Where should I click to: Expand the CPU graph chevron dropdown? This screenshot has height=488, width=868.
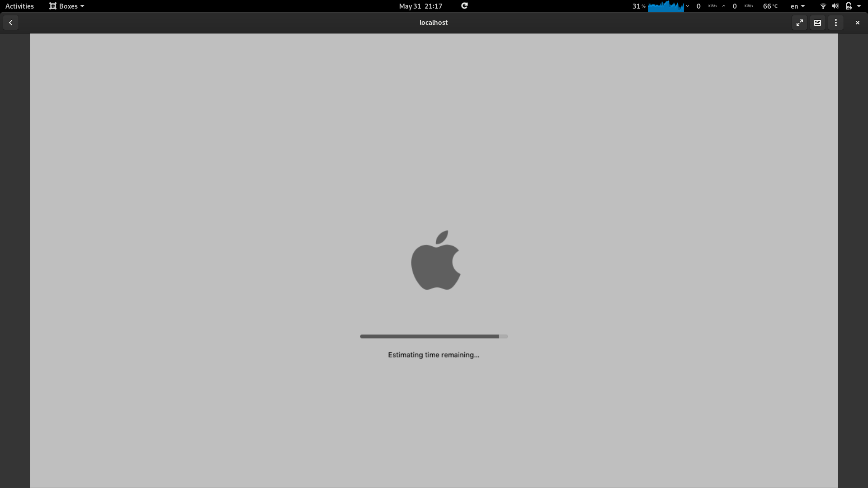[x=687, y=6]
